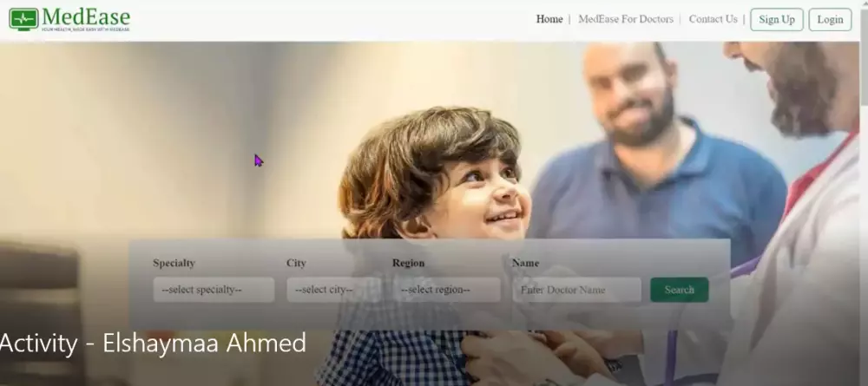Click the Login button
Viewport: 868px width, 386px height.
pyautogui.click(x=830, y=20)
